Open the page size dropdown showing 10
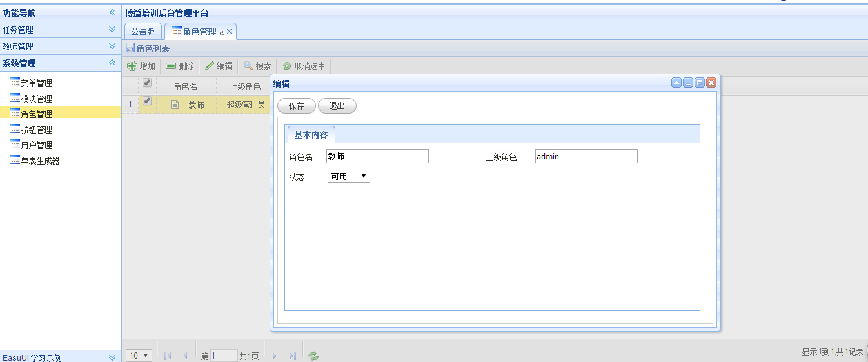Viewport: 868px width, 362px height. tap(139, 356)
